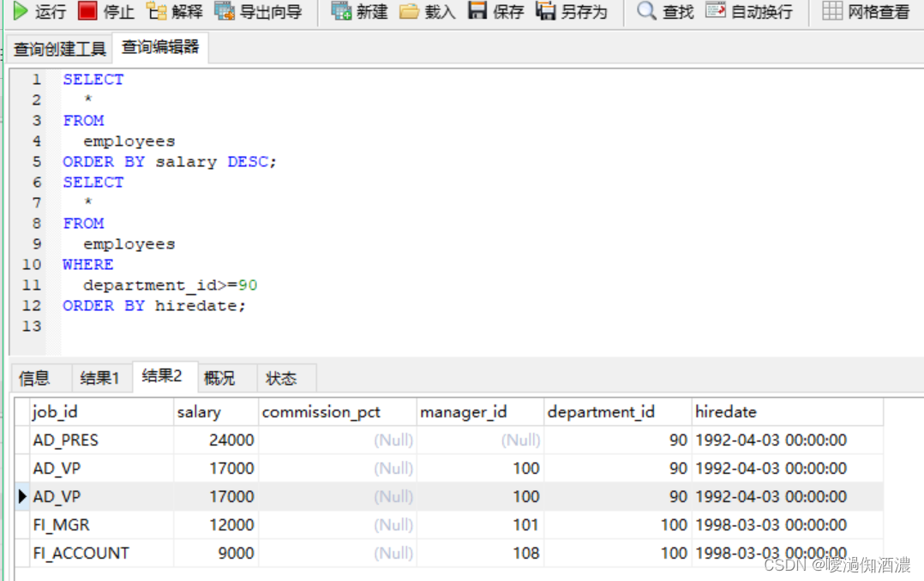Switch to the 查询创建工具 tab

click(58, 49)
